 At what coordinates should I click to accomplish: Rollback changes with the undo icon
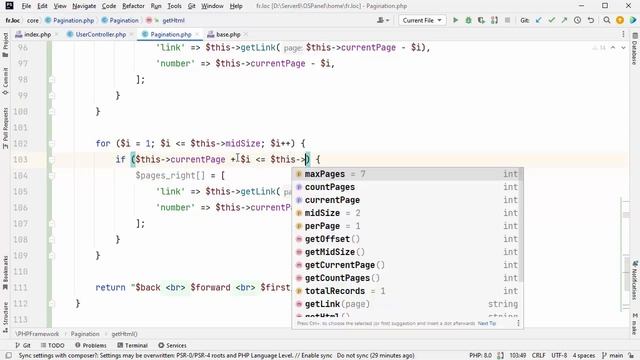pos(591,20)
